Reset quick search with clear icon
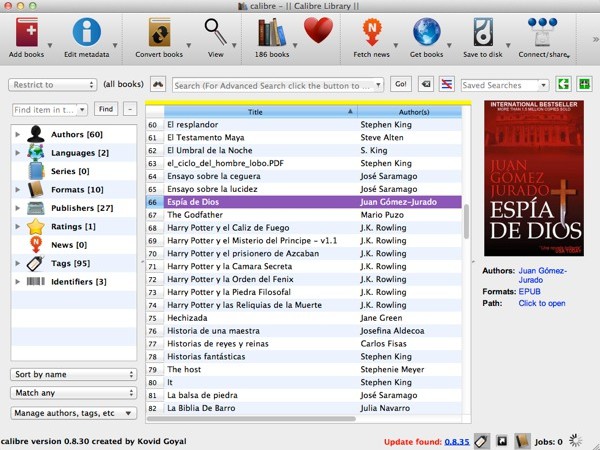Image resolution: width=600 pixels, height=450 pixels. click(426, 84)
